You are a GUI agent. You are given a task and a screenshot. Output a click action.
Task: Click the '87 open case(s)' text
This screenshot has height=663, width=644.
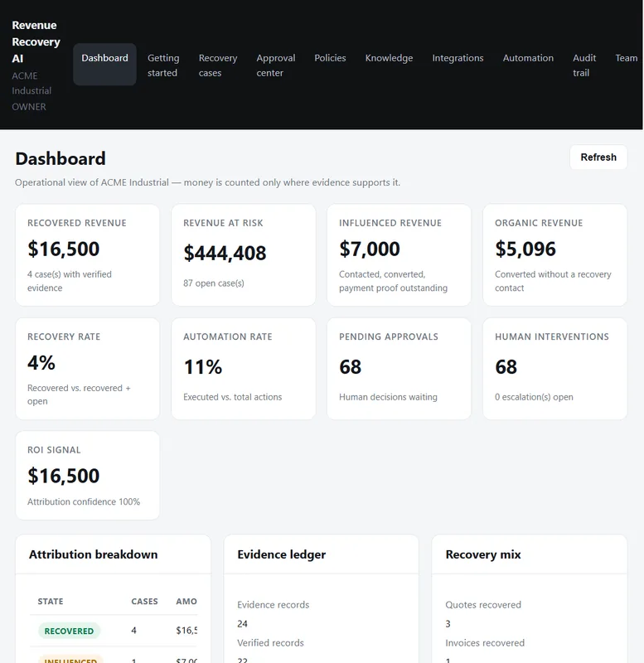tap(214, 283)
